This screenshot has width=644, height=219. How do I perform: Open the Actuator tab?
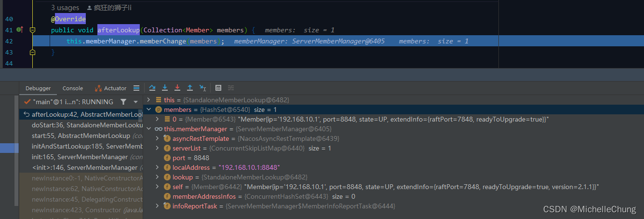click(111, 88)
